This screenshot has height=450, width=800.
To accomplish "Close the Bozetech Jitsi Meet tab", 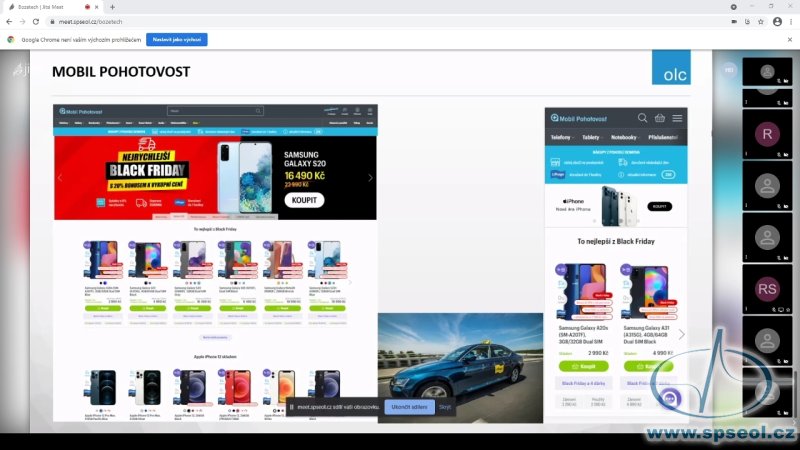I will click(96, 7).
